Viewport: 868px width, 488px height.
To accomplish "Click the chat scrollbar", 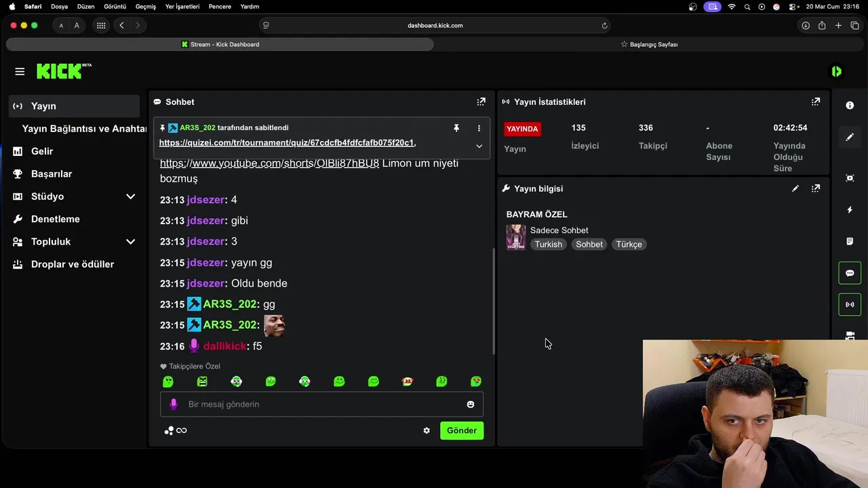I will click(x=494, y=302).
